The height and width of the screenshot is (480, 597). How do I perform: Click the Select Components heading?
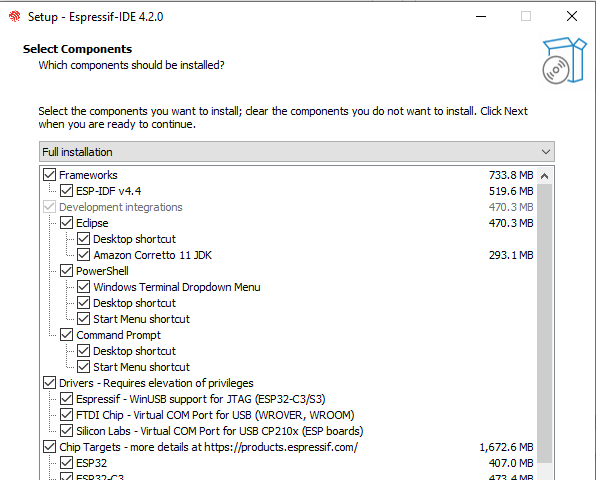click(x=77, y=49)
